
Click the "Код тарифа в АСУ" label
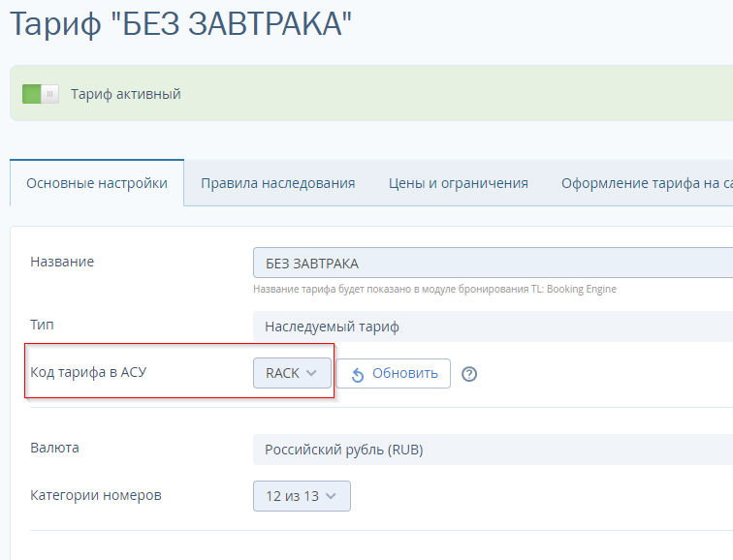[x=88, y=372]
